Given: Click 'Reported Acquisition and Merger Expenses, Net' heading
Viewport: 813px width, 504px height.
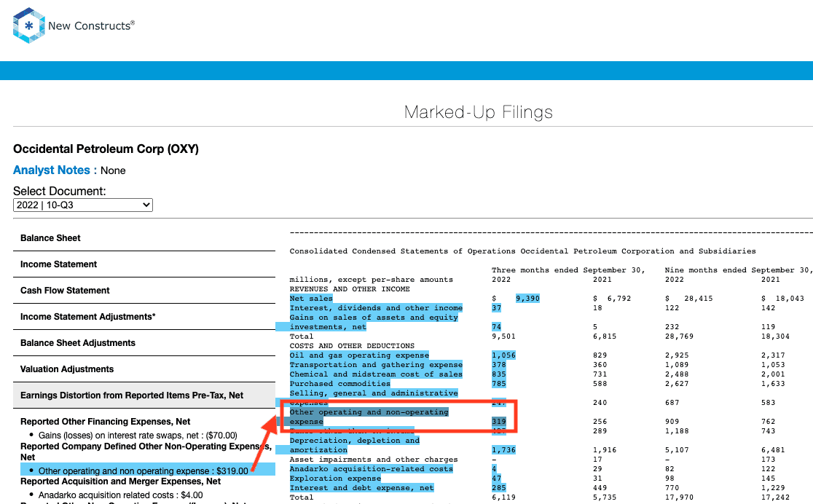Looking at the screenshot, I should pos(120,481).
